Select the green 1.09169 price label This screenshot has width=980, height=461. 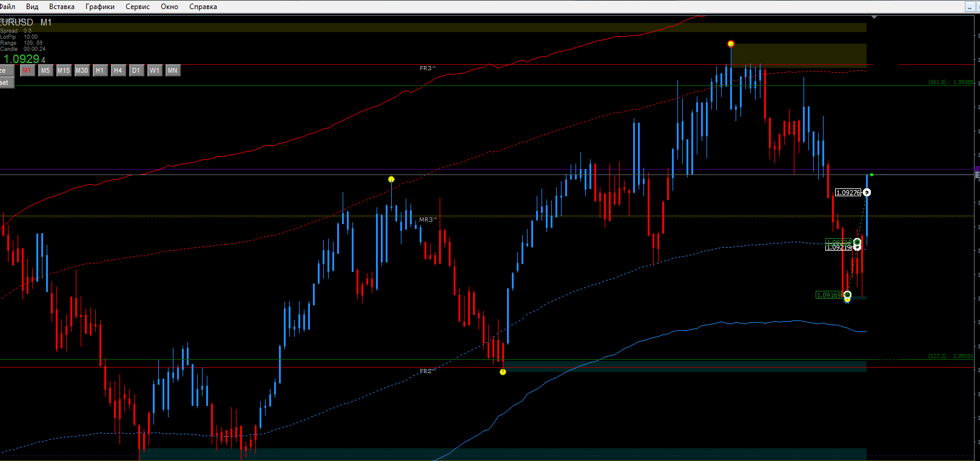(829, 295)
